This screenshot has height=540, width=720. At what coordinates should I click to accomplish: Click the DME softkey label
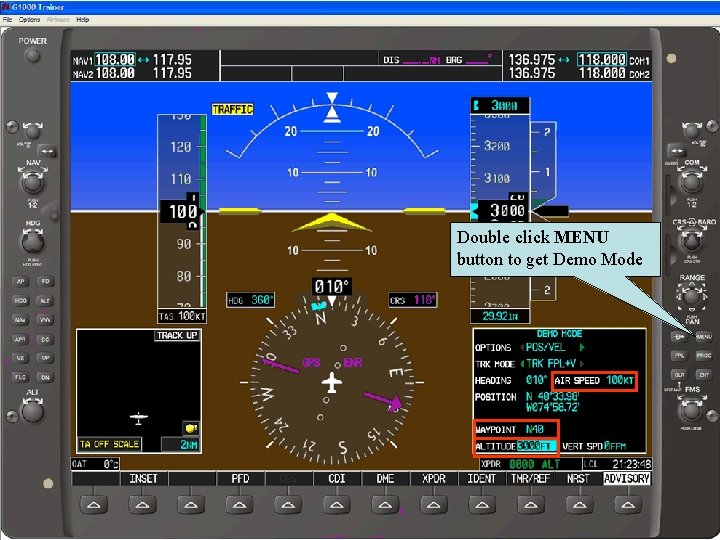385,478
